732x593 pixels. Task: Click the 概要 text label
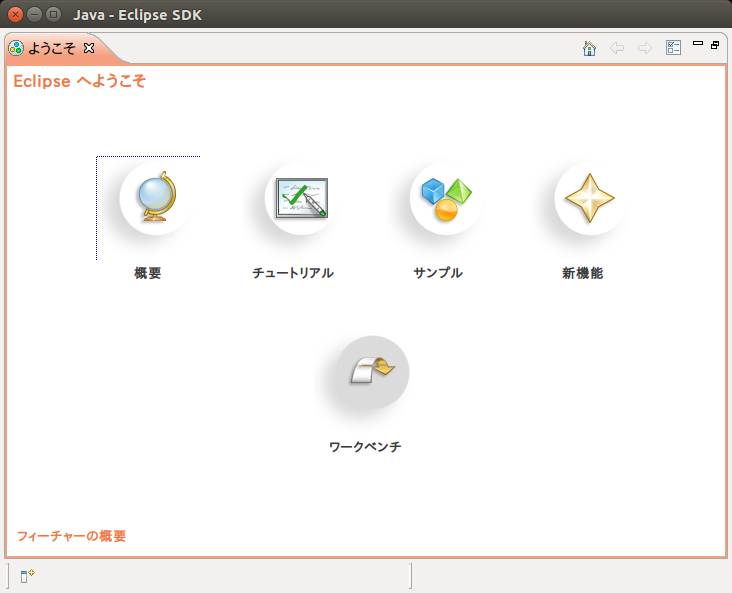click(x=148, y=273)
